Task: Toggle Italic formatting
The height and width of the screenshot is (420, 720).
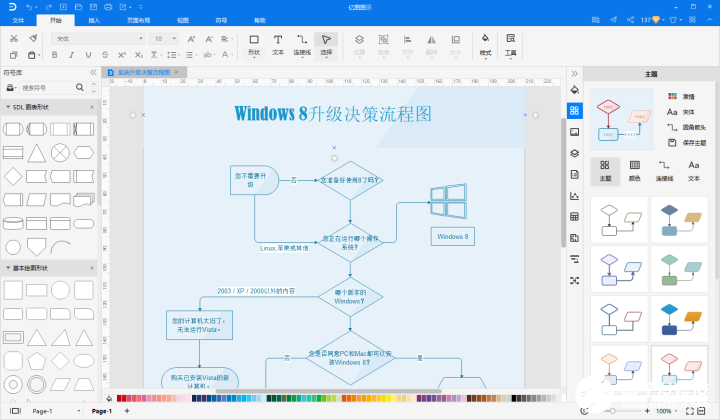Action: coord(71,55)
